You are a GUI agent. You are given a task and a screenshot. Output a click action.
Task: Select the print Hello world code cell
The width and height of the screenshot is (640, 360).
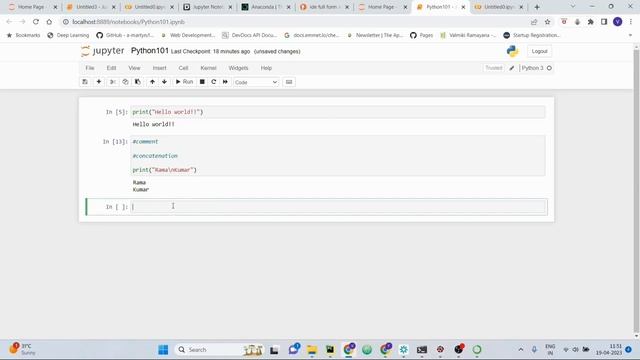point(338,112)
